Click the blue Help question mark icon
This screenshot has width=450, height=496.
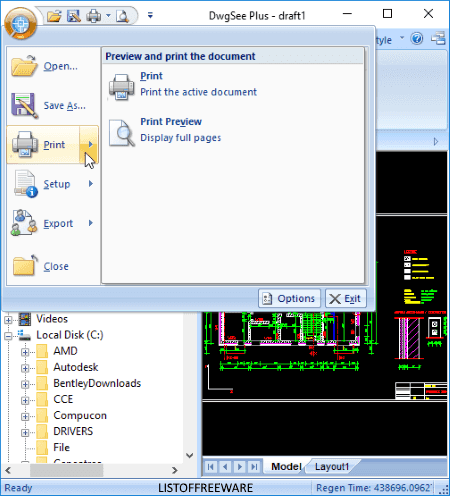[x=417, y=39]
